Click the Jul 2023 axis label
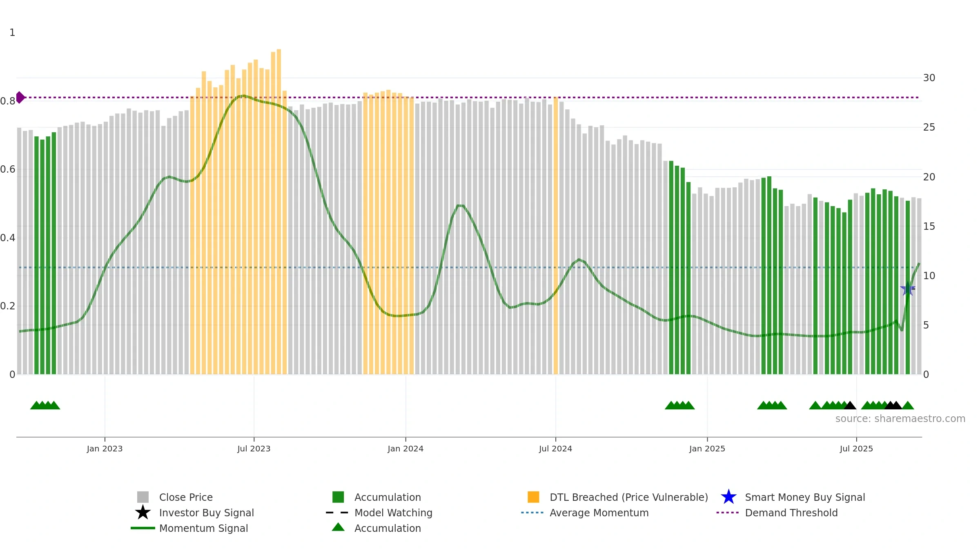 point(254,449)
